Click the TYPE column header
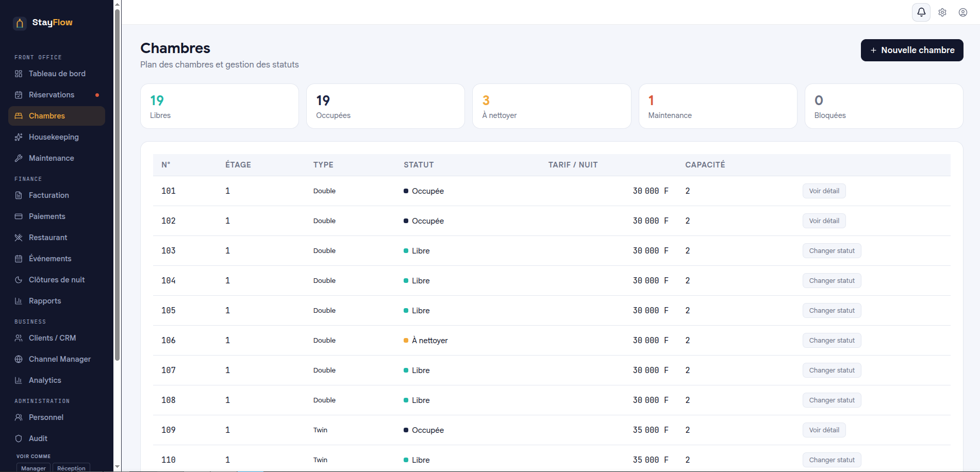The image size is (980, 472). [323, 165]
